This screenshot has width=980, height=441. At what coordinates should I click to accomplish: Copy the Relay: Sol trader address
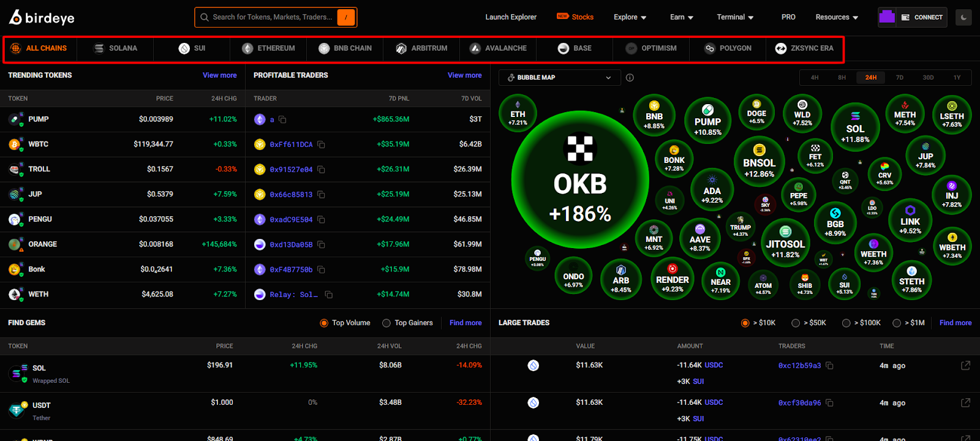pyautogui.click(x=329, y=295)
